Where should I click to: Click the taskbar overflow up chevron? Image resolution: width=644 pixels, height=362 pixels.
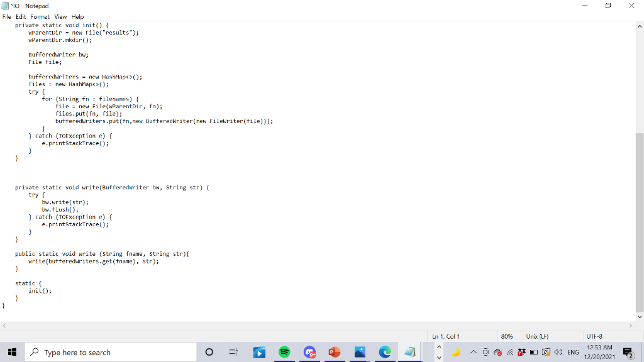coord(438,348)
